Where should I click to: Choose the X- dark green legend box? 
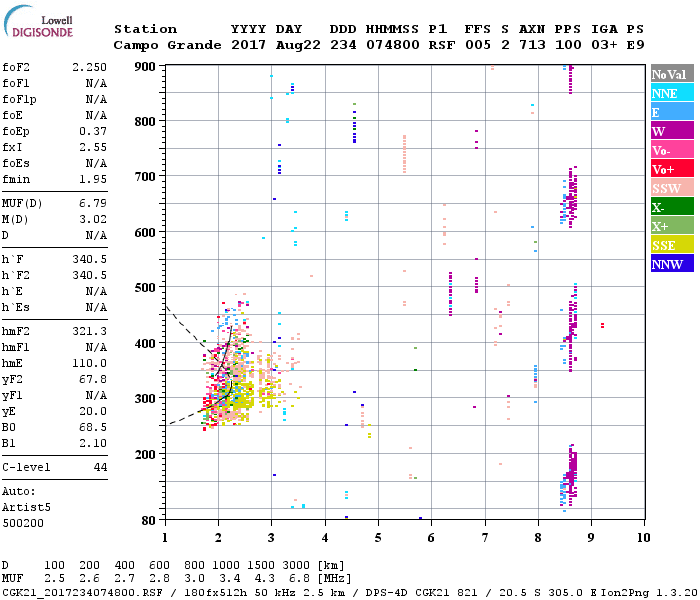point(672,207)
